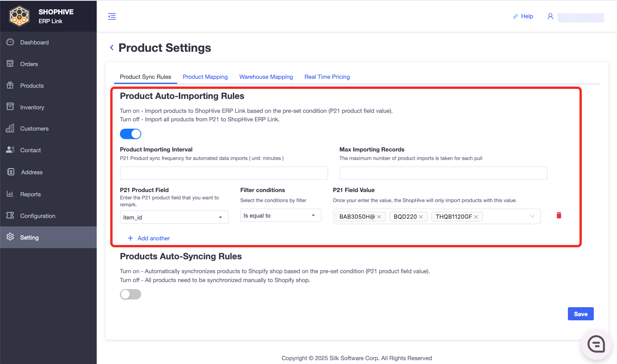This screenshot has height=364, width=617.
Task: Click the Setting gear icon
Action: 10,237
